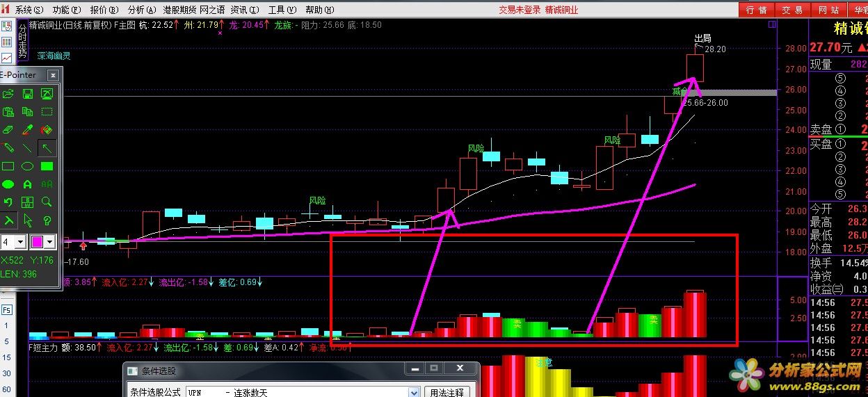
Task: Click the 买盘 label in quote panel
Action: 821,144
